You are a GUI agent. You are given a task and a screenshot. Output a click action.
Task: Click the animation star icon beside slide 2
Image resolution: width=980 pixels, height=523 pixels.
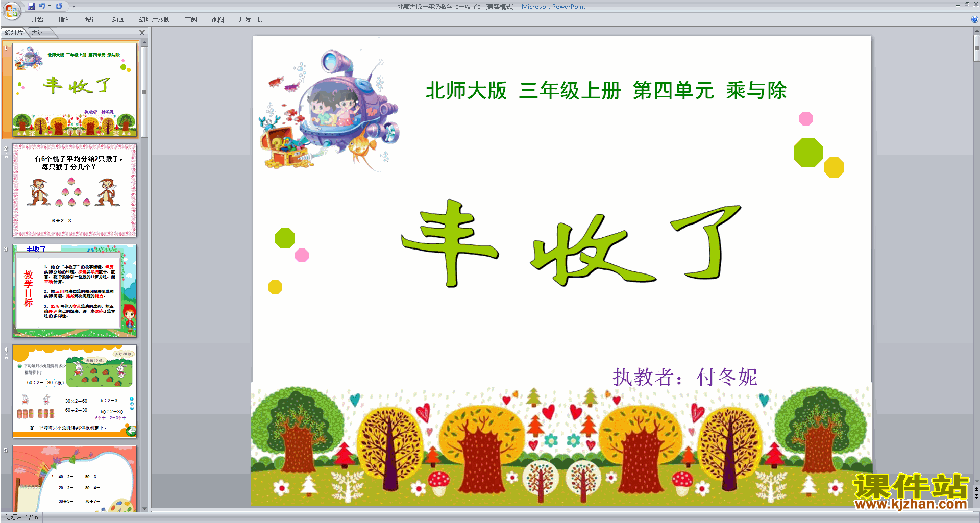click(6, 155)
